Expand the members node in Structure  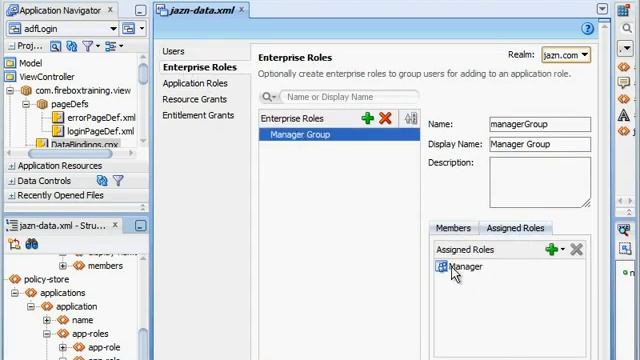62,266
